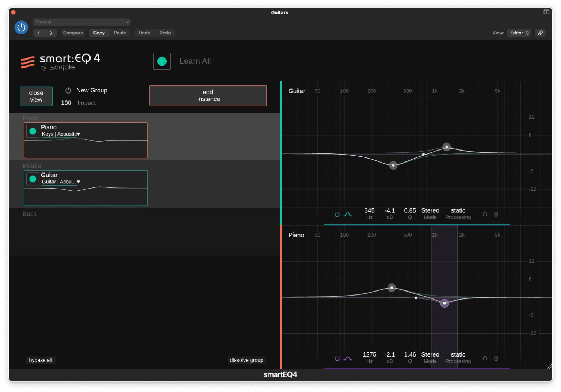Solo the Piano 1275 Hz band with headphone icon
The height and width of the screenshot is (392, 561).
click(485, 358)
